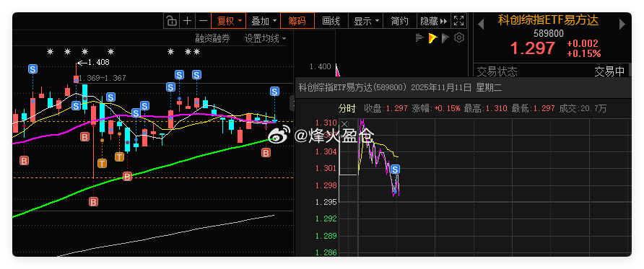The width and height of the screenshot is (644, 269).
Task: Click the 交易中 status value
Action: click(x=609, y=72)
